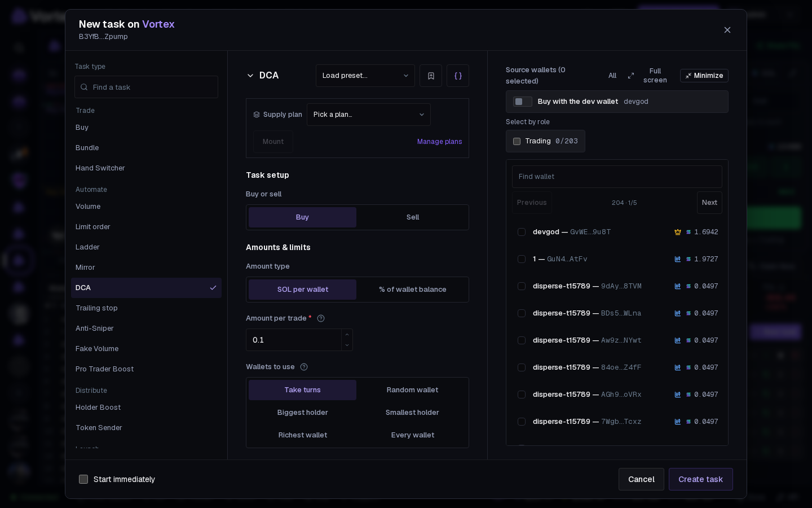Click the SOL icon beside the 1.9727 balance

click(689, 259)
